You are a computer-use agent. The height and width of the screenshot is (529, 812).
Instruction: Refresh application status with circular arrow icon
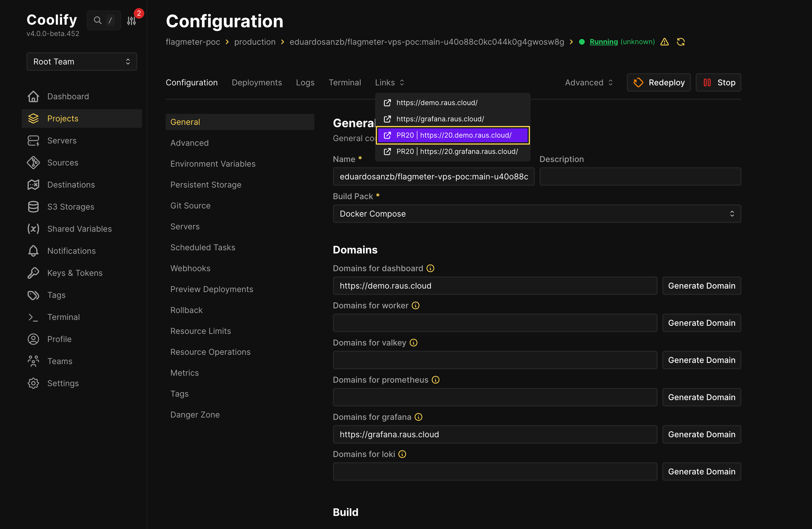[x=681, y=42]
